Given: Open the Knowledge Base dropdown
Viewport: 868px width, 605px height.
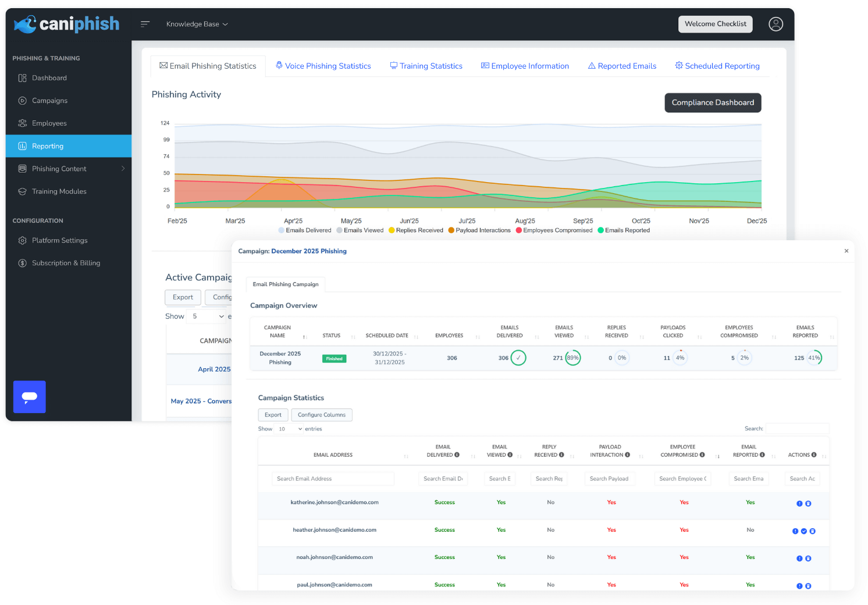Looking at the screenshot, I should click(197, 24).
